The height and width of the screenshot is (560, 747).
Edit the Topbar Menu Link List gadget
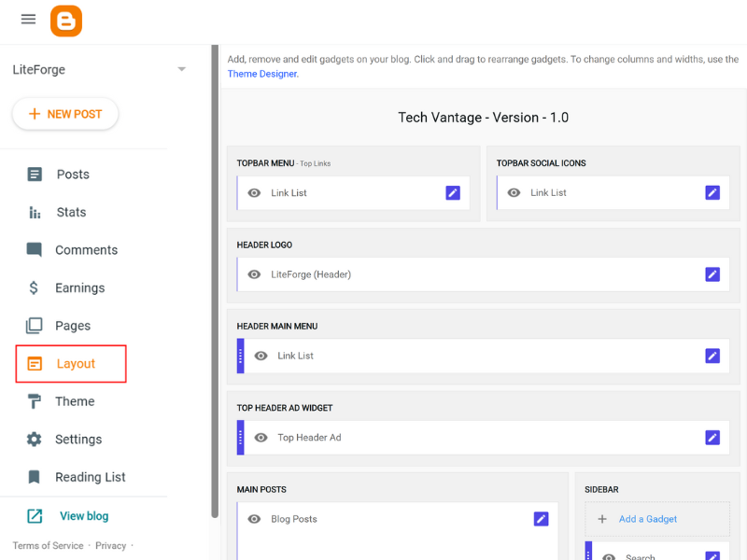[453, 193]
